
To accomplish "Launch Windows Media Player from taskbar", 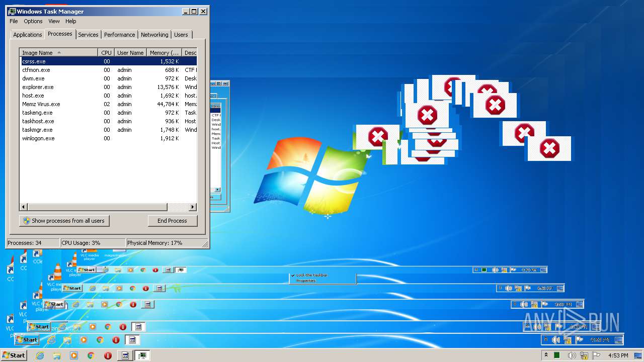I will [74, 355].
